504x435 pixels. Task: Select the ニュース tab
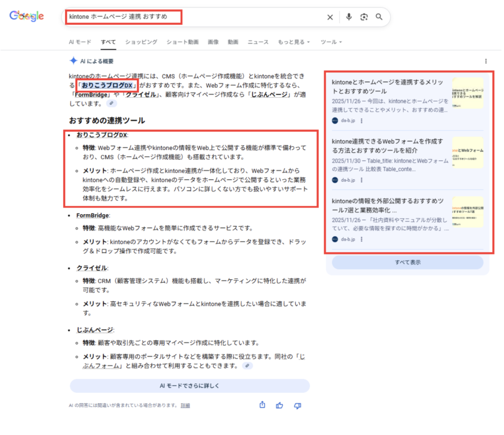pos(258,42)
